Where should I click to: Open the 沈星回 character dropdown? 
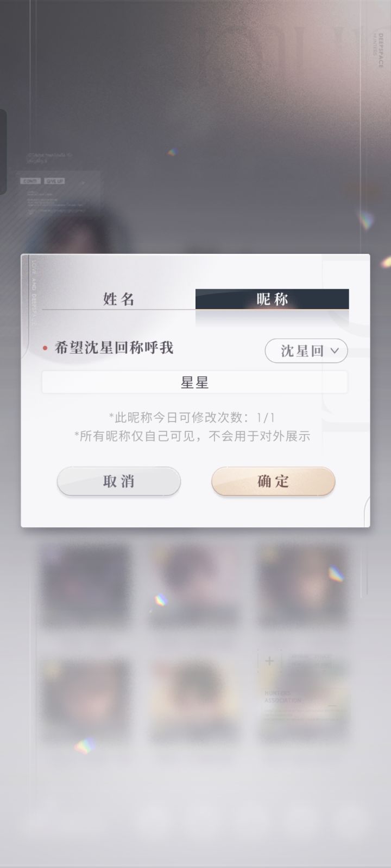point(306,351)
